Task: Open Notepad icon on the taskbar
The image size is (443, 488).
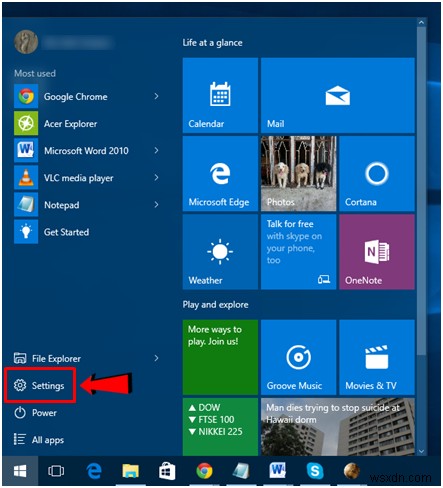Action: click(241, 471)
